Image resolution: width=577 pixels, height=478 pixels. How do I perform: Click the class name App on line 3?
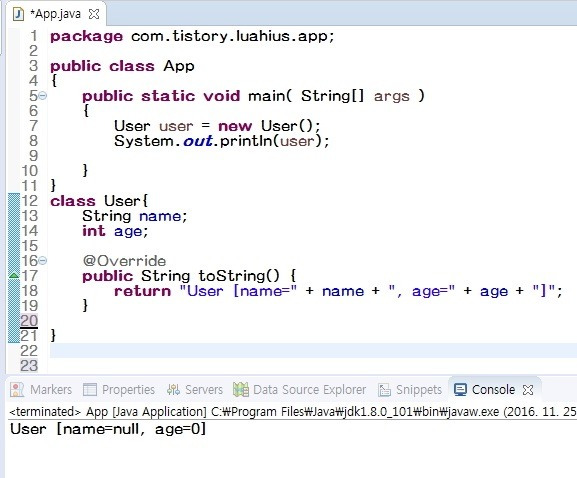pyautogui.click(x=179, y=66)
